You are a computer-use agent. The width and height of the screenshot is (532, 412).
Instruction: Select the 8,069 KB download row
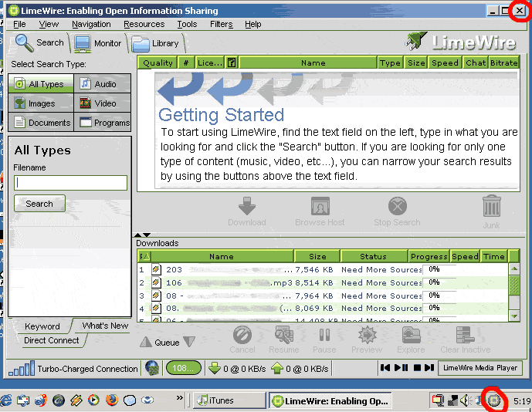[323, 309]
